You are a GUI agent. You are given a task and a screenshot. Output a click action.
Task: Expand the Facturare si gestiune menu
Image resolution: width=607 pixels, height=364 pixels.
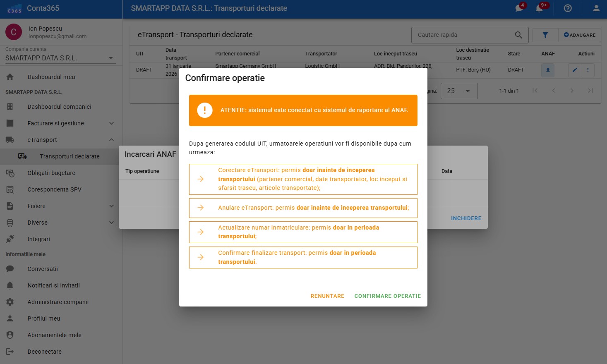(x=111, y=123)
